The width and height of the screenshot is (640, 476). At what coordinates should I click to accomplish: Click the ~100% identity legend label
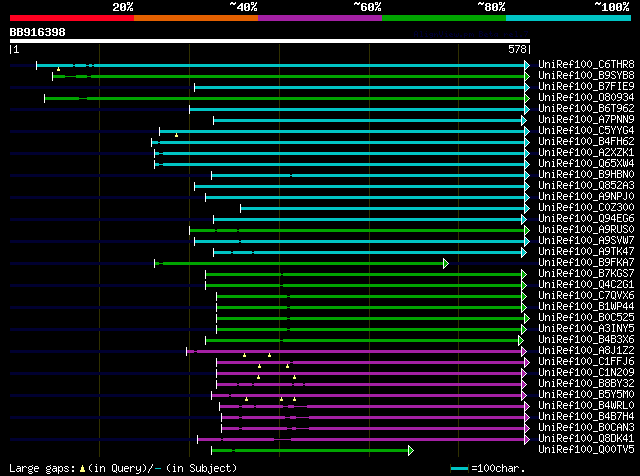(611, 7)
